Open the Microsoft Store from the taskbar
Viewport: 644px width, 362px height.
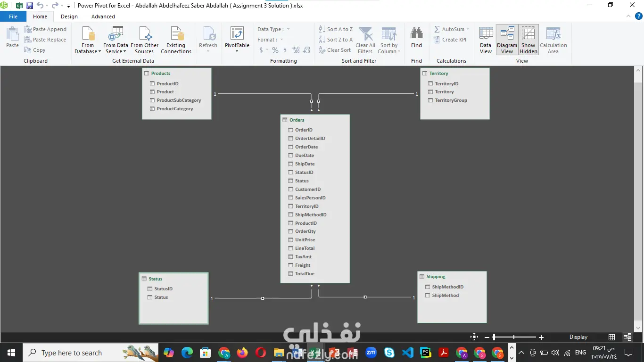pyautogui.click(x=206, y=353)
